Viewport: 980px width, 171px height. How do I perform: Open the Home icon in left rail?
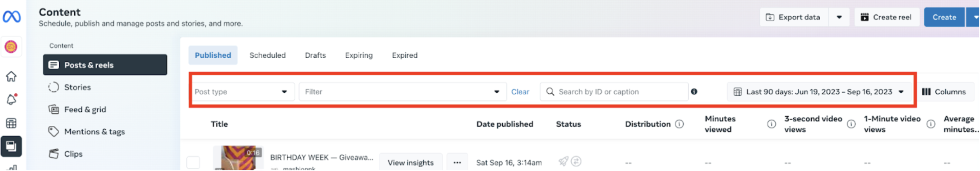11,76
